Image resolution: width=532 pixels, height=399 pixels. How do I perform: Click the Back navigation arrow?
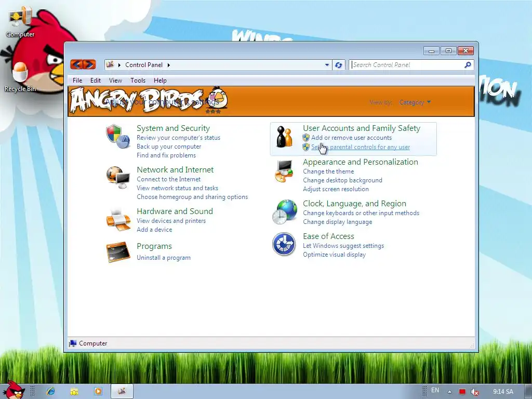(x=77, y=64)
